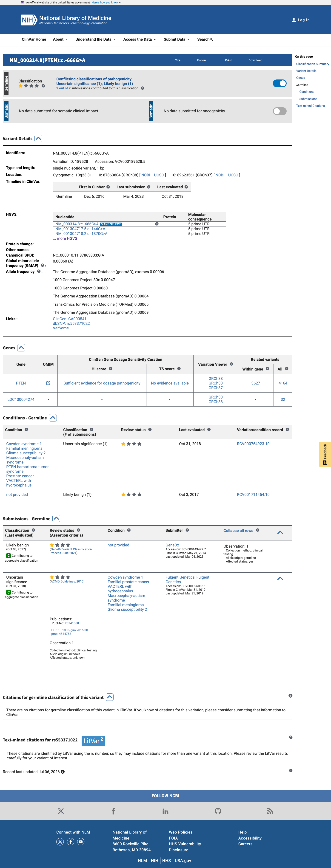
Task: Click help icon next to TS score
Action: [x=179, y=369]
